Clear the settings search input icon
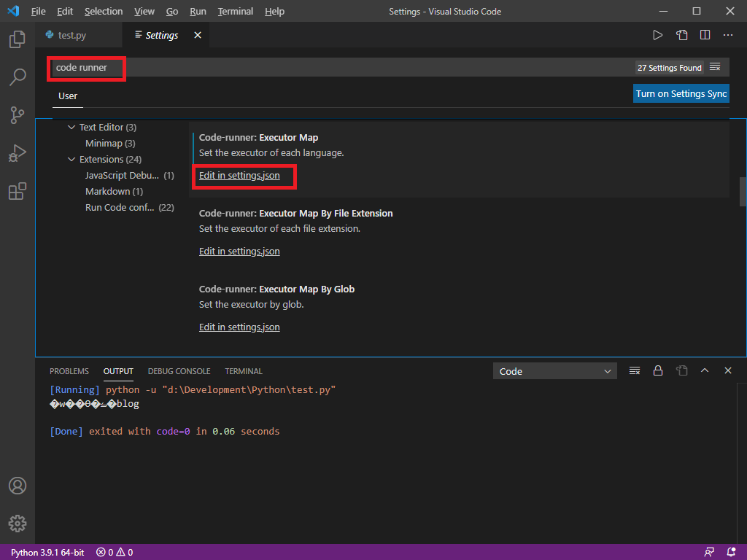The height and width of the screenshot is (560, 747). pos(715,67)
